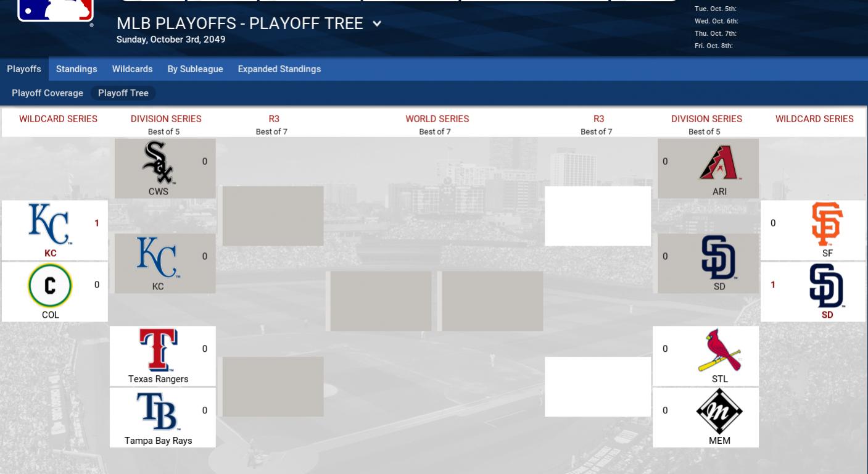This screenshot has height=474, width=868.
Task: Click the Texas Rangers logo
Action: click(x=158, y=350)
